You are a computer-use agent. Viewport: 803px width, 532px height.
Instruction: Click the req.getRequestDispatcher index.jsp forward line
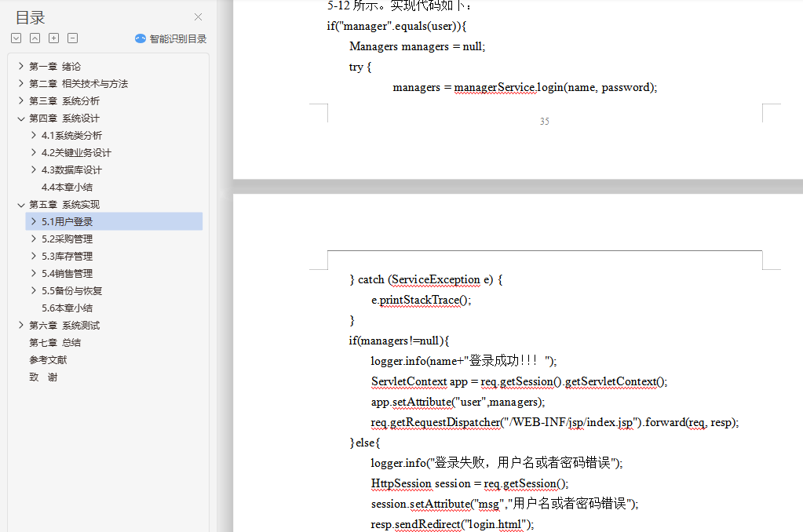[x=555, y=422]
